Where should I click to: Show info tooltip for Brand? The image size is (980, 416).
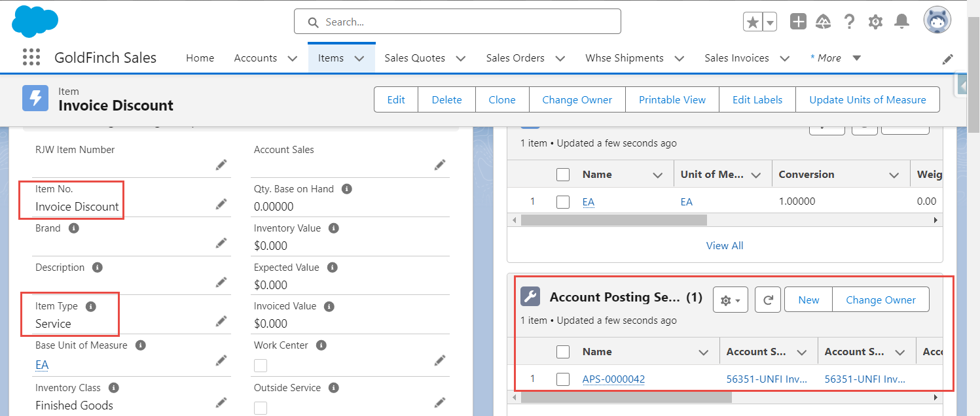tap(74, 228)
